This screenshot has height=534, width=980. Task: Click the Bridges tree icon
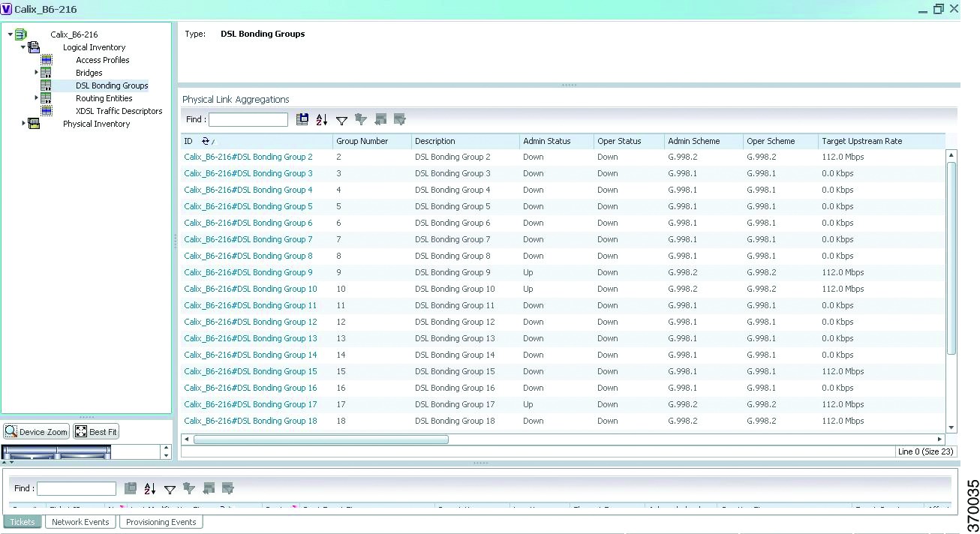[47, 73]
